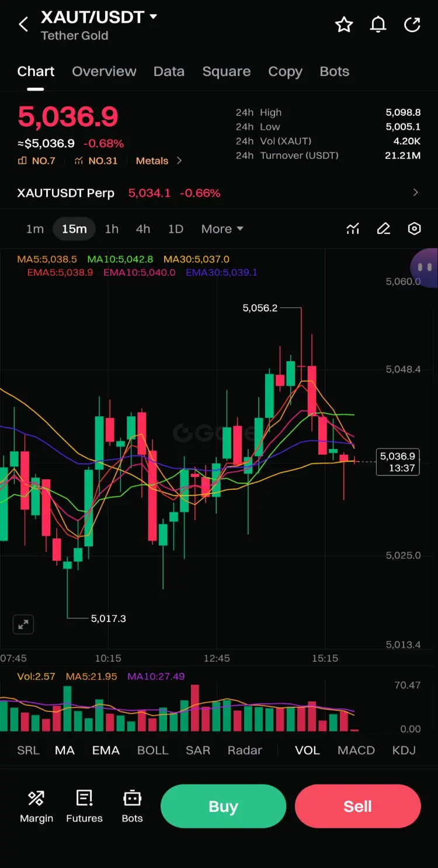Screen dimensions: 438x868
Task: Click the 24h Turnover value 21.21M
Action: 403,155
